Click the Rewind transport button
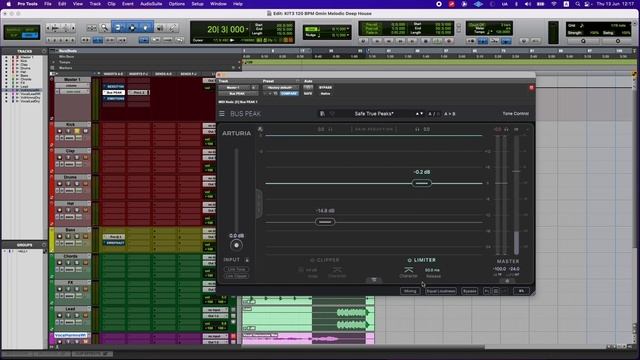640x360 pixels. point(389,41)
